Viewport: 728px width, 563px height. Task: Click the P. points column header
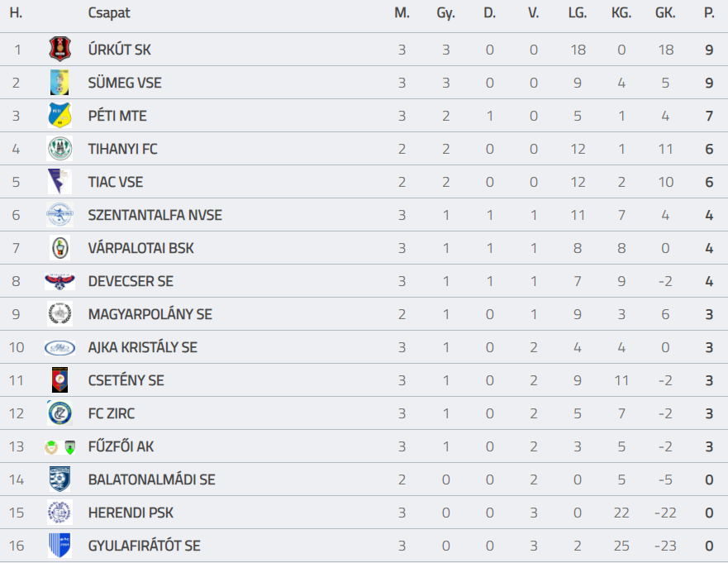point(708,13)
